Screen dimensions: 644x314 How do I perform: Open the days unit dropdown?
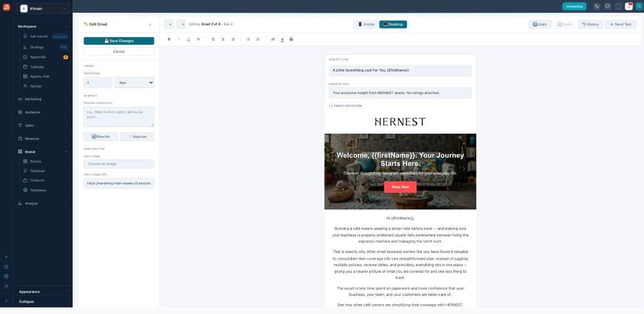[134, 82]
